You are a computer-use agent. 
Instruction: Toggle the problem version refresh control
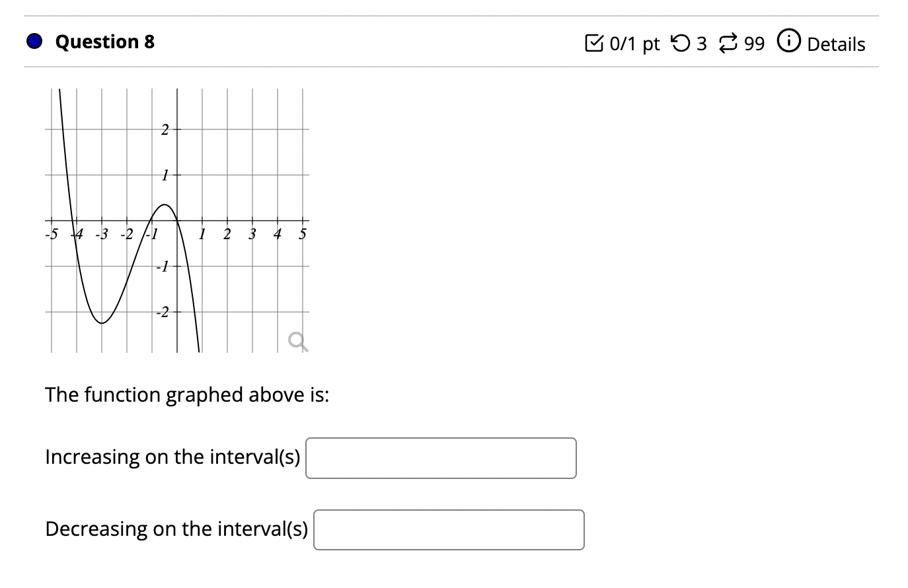728,42
